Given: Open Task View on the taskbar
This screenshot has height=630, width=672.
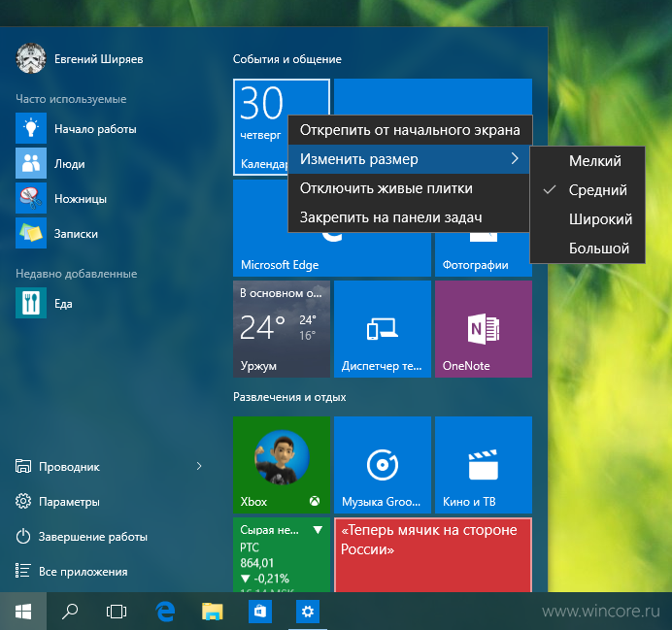Looking at the screenshot, I should (x=117, y=612).
